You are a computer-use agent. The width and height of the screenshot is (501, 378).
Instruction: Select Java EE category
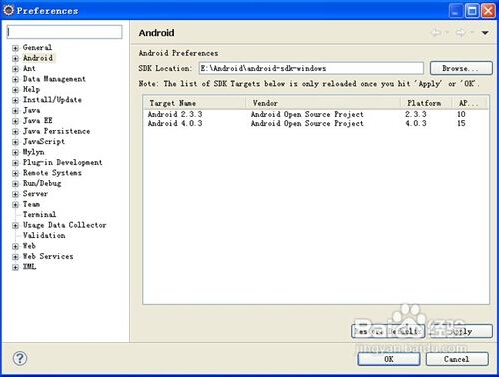(x=38, y=120)
